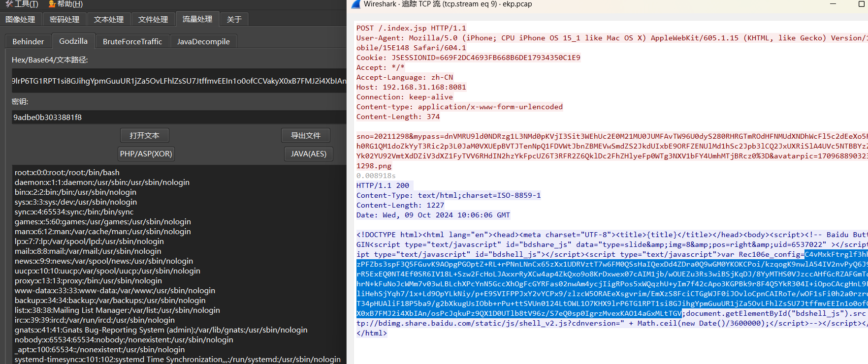
Task: Focus the Hex/Base64 ciphertext input field
Action: pyautogui.click(x=179, y=81)
